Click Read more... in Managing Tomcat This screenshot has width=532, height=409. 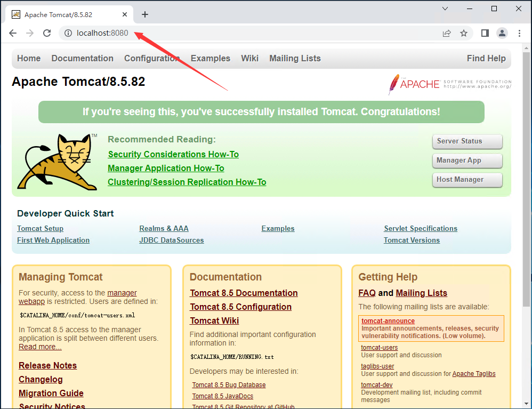point(40,347)
